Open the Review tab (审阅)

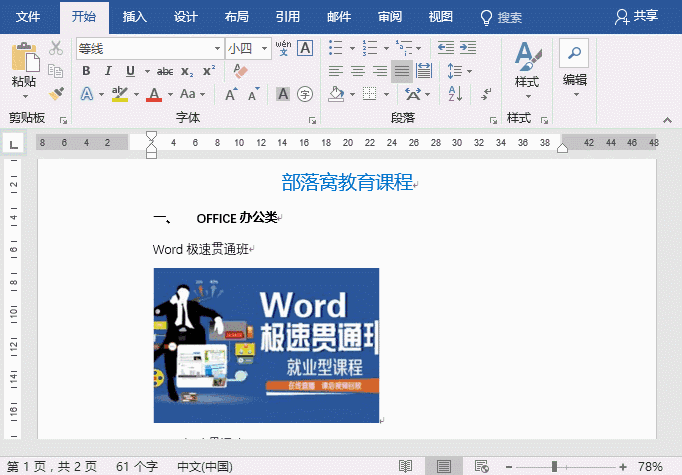pyautogui.click(x=390, y=17)
